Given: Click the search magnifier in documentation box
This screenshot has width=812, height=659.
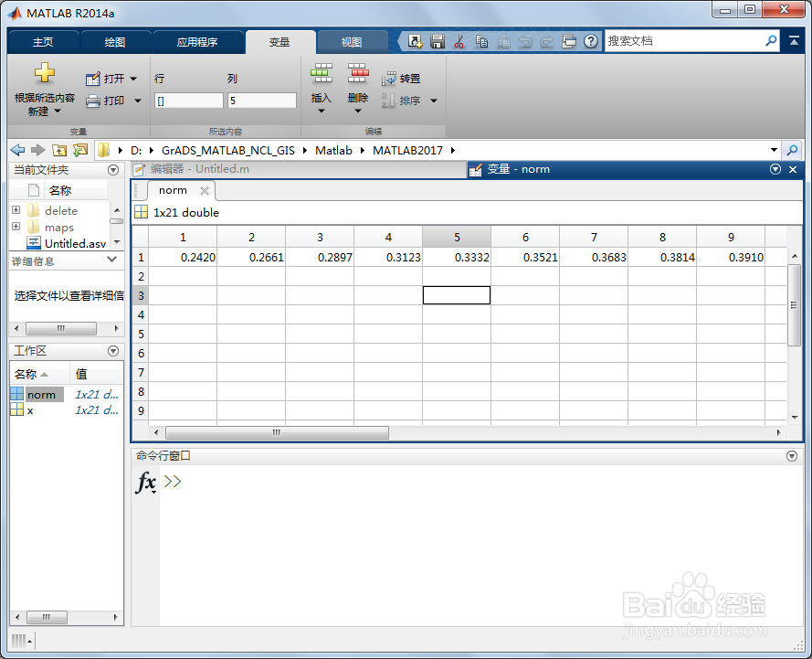Looking at the screenshot, I should 771,41.
